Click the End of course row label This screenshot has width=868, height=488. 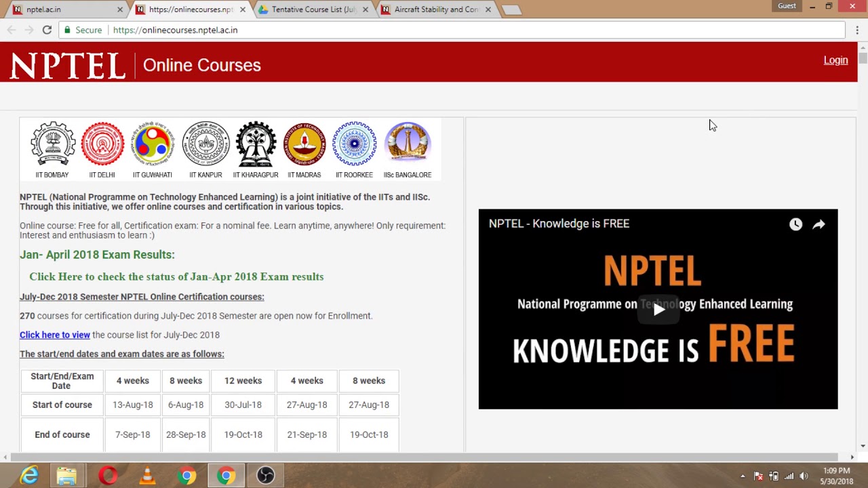pyautogui.click(x=62, y=434)
